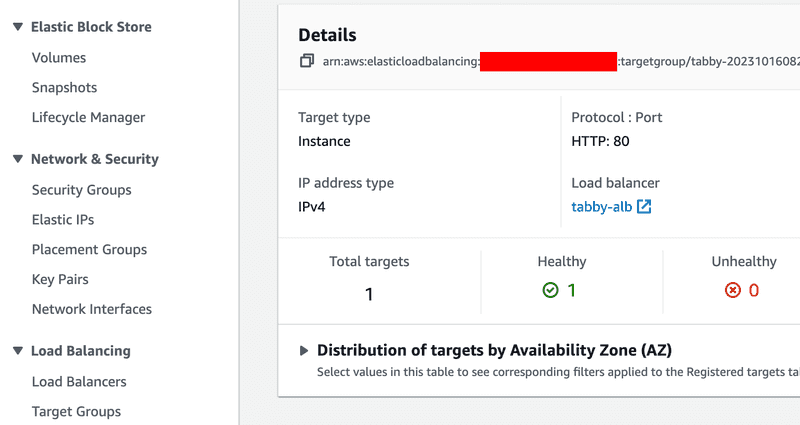Open Snapshots in the sidebar
Viewport: 800px width, 425px height.
[64, 87]
